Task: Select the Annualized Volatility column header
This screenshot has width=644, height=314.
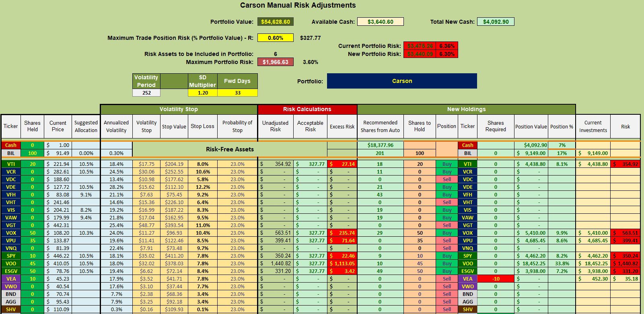Action: click(116, 126)
